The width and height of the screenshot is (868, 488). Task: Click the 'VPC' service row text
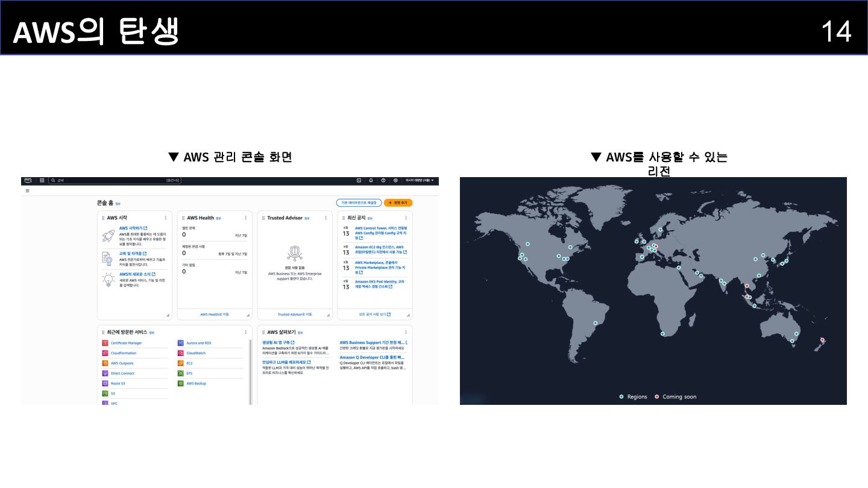(114, 403)
